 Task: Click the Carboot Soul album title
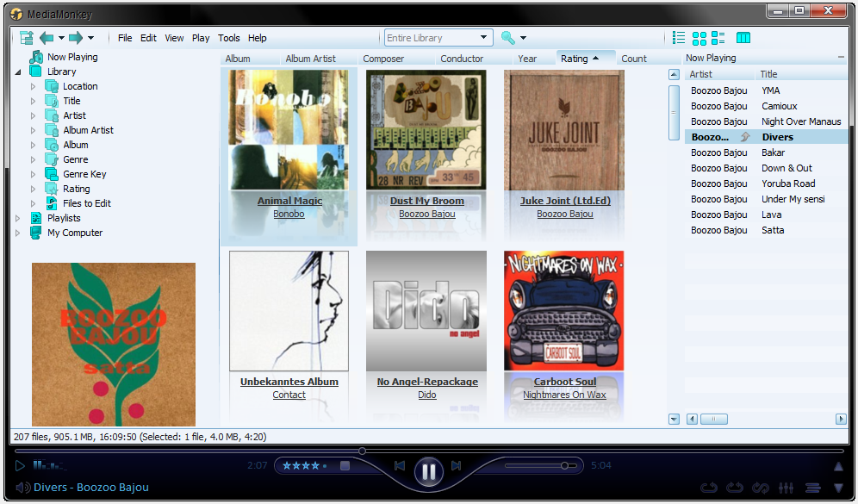click(x=564, y=382)
